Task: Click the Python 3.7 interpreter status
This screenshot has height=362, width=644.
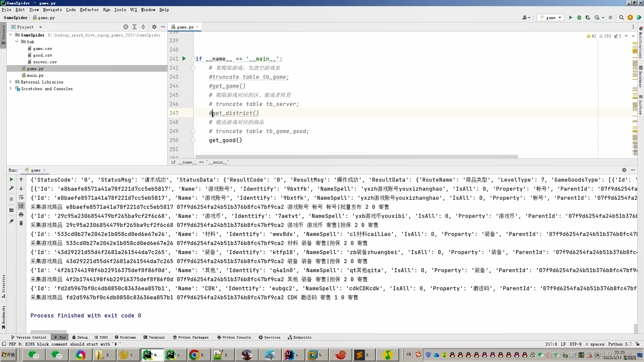Action: (620, 344)
